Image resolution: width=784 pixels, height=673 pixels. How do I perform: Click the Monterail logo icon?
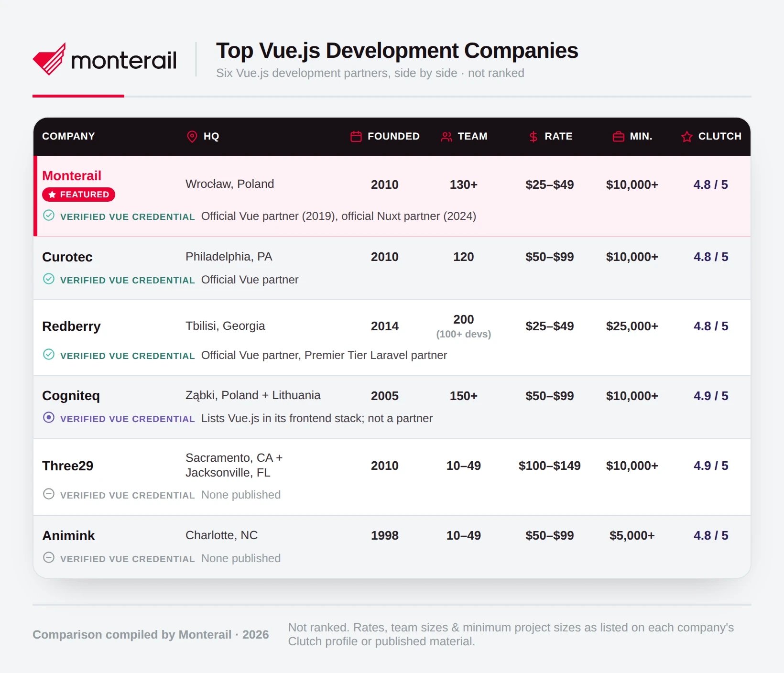(49, 59)
